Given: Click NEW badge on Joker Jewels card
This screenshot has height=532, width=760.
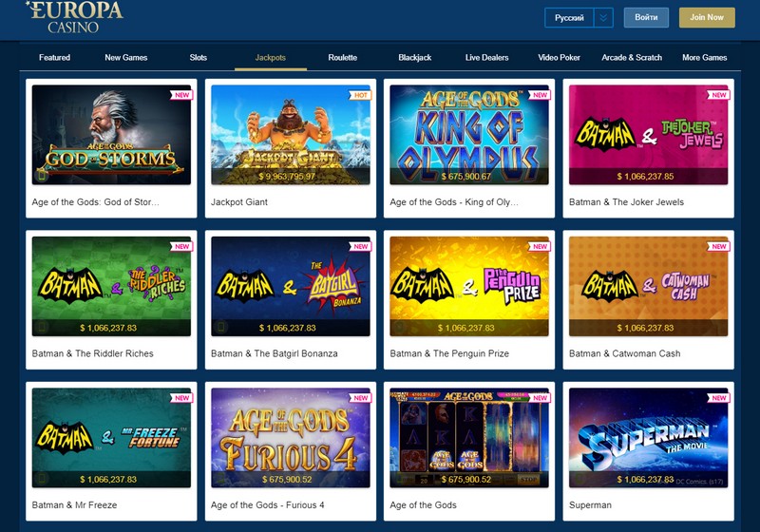Looking at the screenshot, I should (x=718, y=95).
